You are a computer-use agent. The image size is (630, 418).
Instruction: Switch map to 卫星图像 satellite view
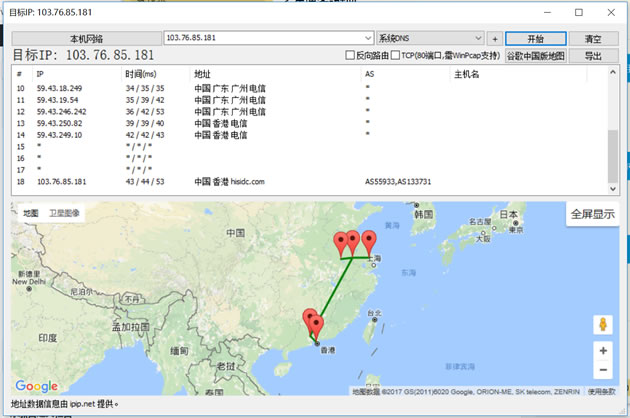[65, 213]
